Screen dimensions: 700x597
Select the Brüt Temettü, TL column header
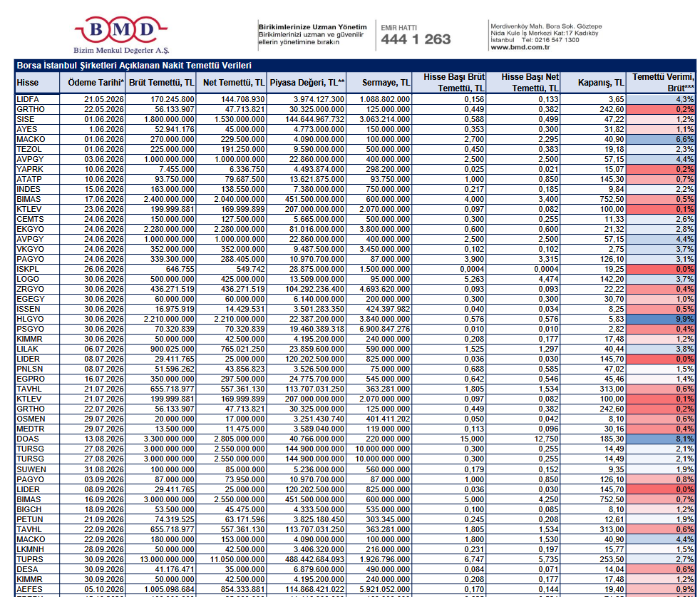pos(161,83)
